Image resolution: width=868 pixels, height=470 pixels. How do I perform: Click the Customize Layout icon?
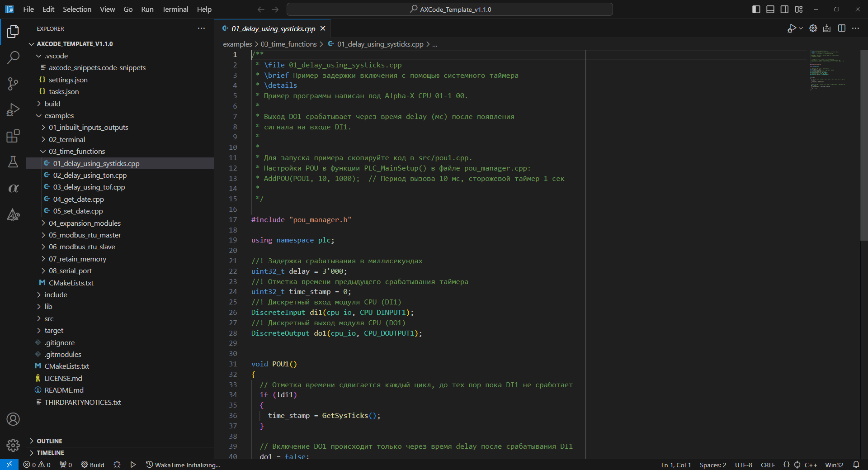[x=799, y=9]
